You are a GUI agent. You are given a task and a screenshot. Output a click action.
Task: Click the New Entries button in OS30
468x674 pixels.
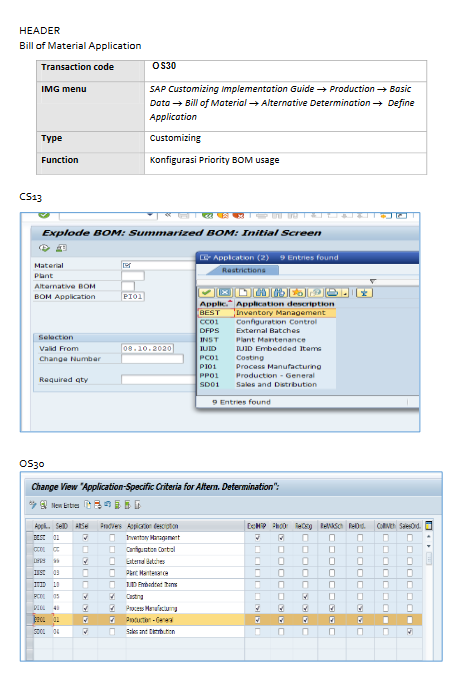pos(65,505)
